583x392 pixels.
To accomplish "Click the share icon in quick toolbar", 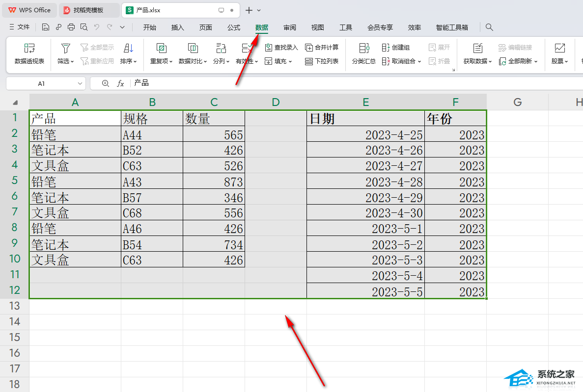I will click(x=58, y=27).
